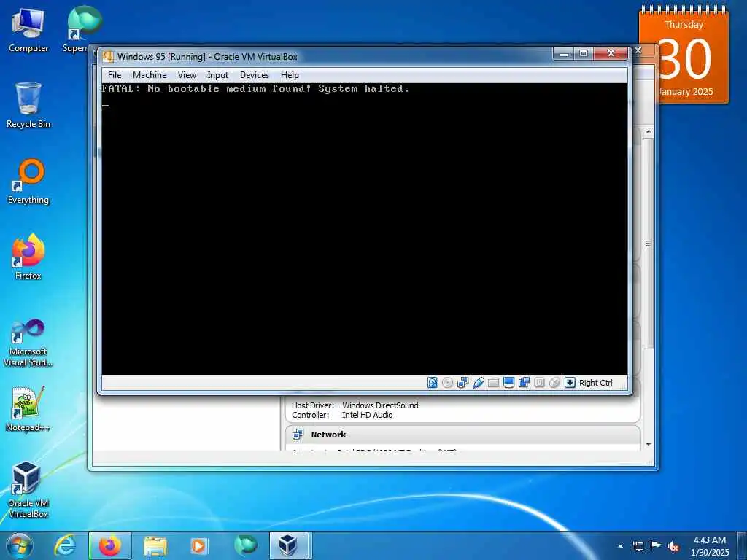747x560 pixels.
Task: Show hidden tray icons arrow
Action: [620, 546]
